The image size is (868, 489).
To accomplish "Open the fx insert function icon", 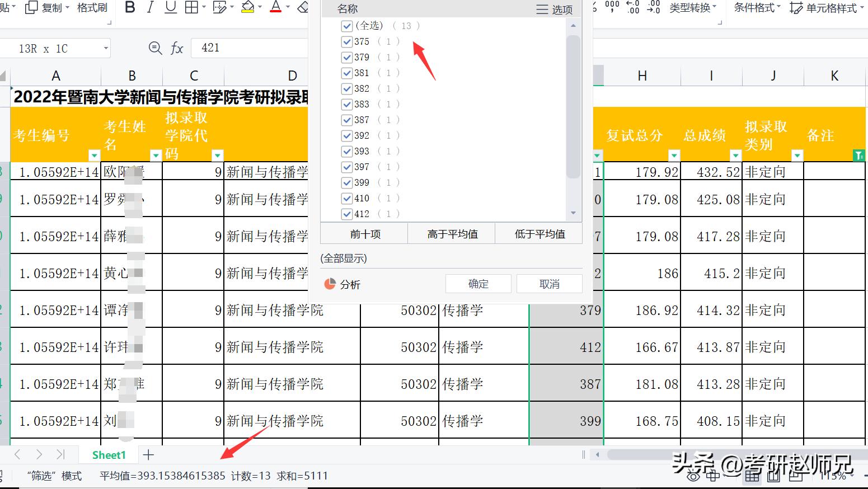I will (x=176, y=48).
